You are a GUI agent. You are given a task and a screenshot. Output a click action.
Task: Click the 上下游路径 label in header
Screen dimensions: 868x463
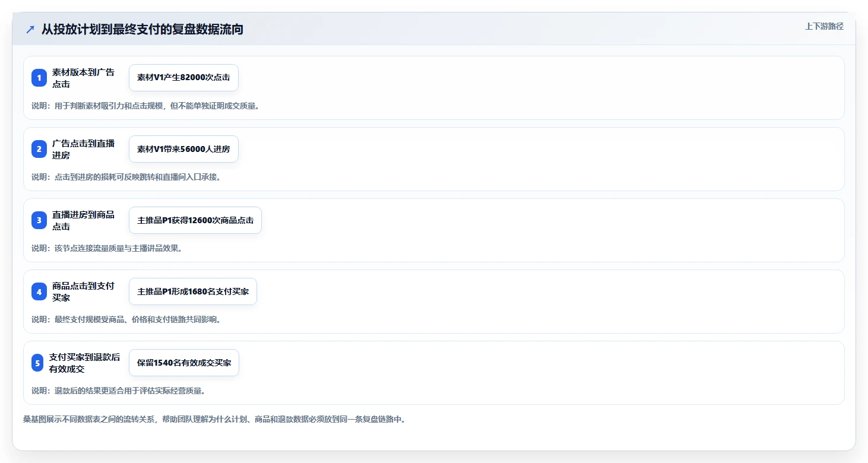[x=824, y=26]
